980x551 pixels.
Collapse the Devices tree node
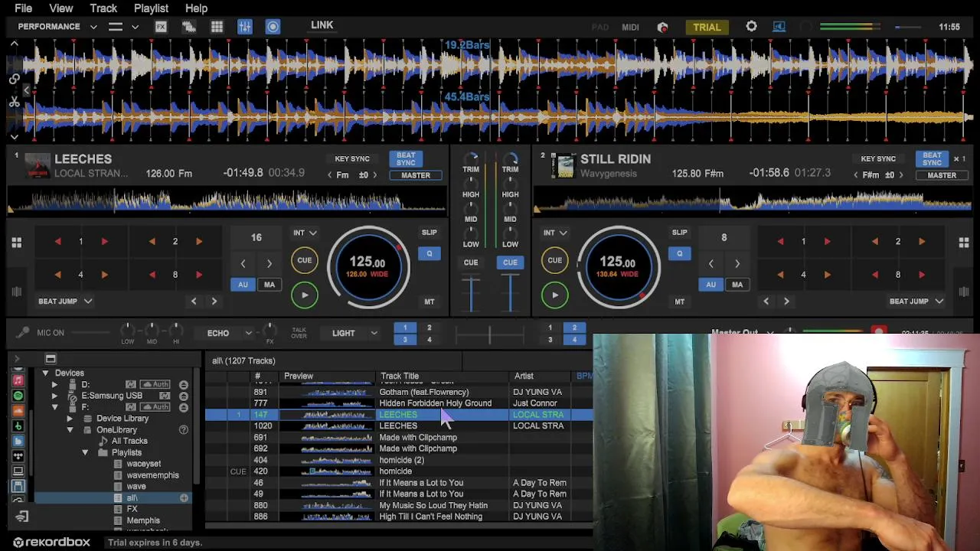(x=45, y=373)
